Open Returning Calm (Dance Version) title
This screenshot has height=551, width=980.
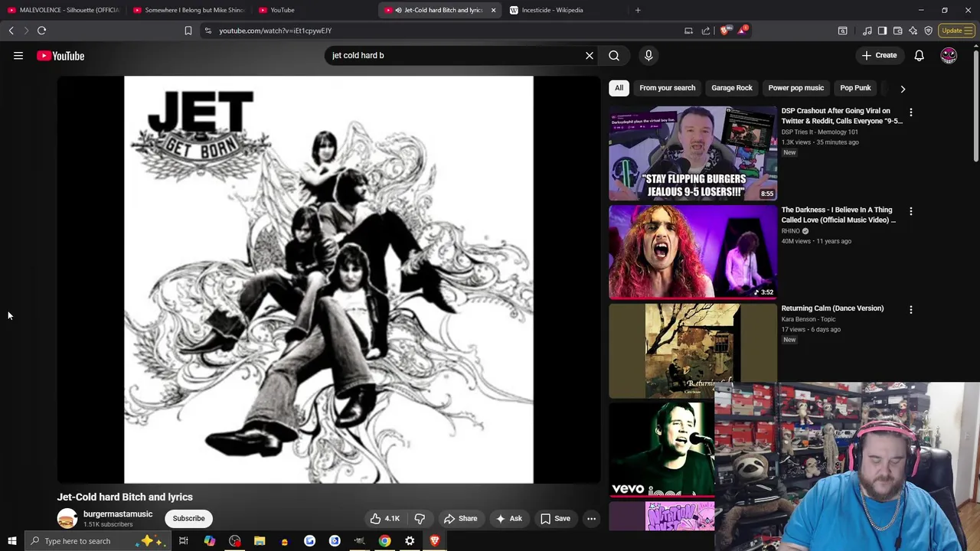click(x=832, y=308)
